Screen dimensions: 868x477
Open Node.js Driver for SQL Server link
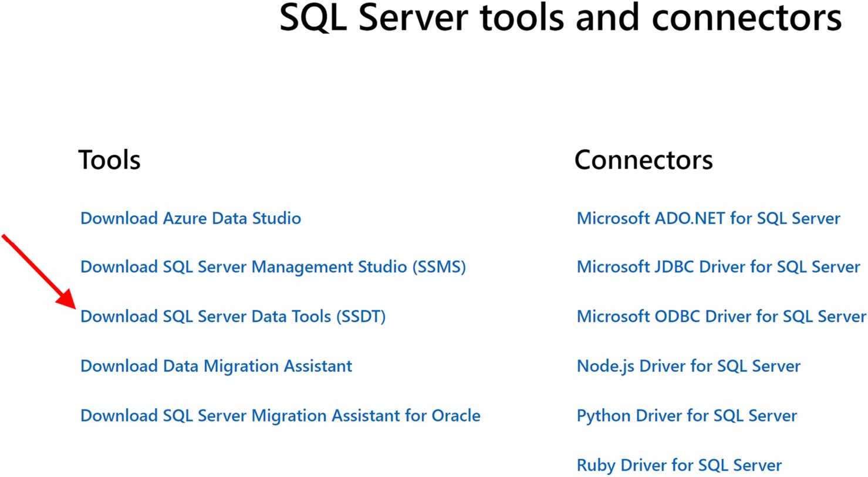[x=688, y=366]
